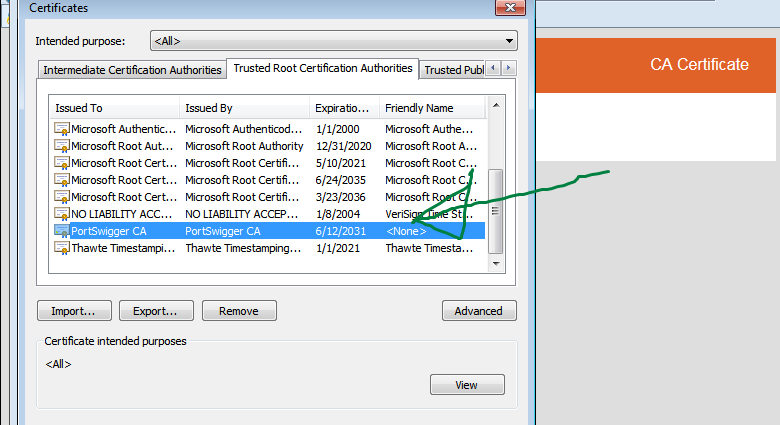
Task: Click certificate icon for Microsoft Root Authority row
Action: 62,146
